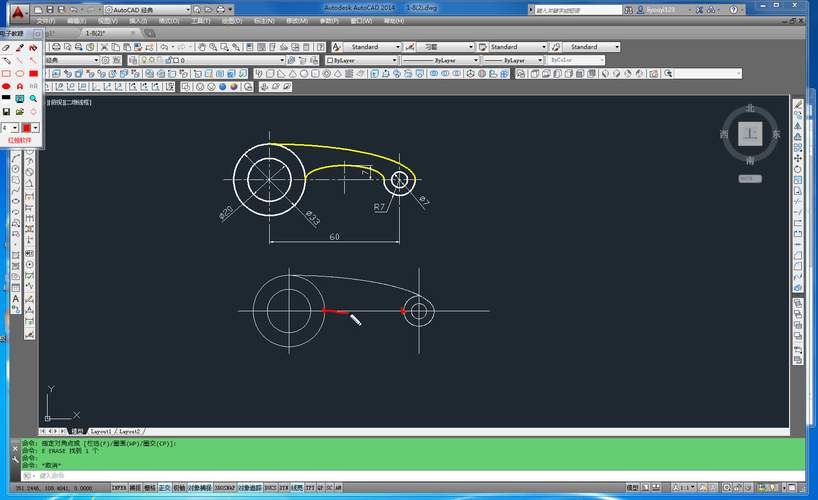This screenshot has width=818, height=500.
Task: Open the Table Style manager icon
Action: pyautogui.click(x=483, y=47)
